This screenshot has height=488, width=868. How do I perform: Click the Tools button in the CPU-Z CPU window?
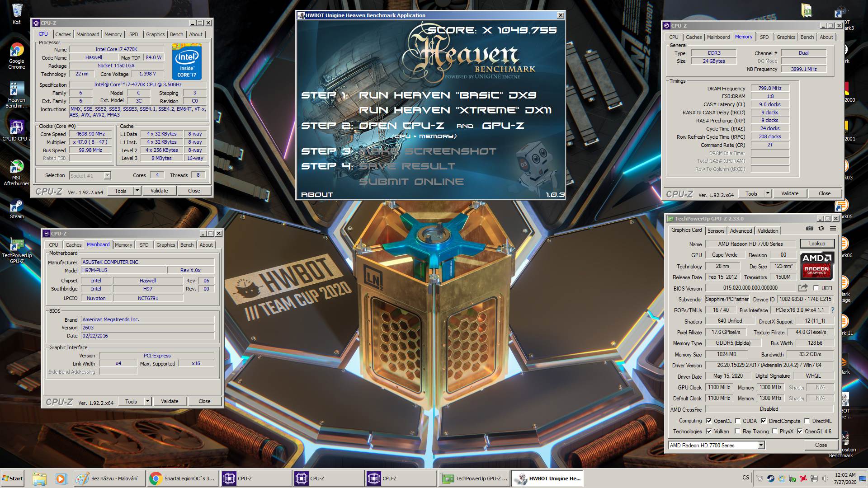pyautogui.click(x=121, y=191)
